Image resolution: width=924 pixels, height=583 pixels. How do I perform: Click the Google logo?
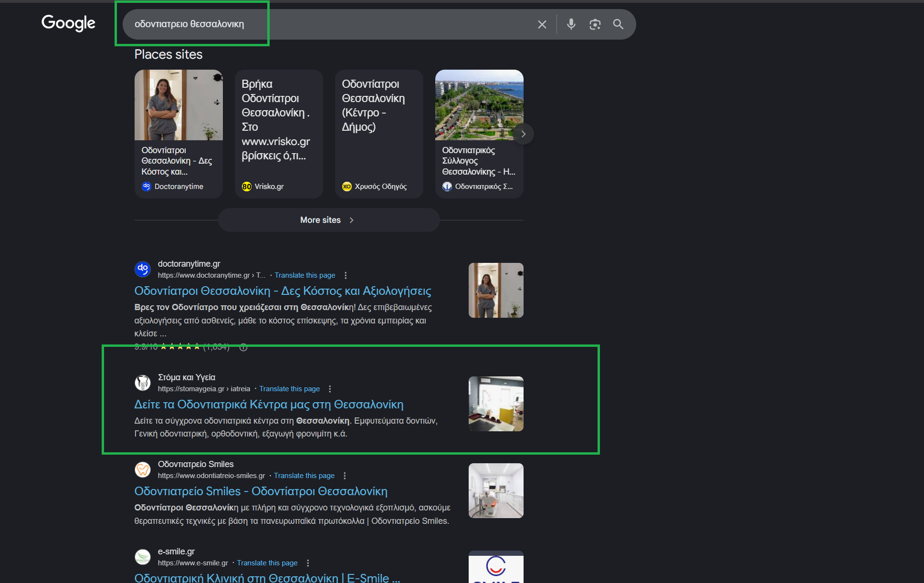pyautogui.click(x=68, y=22)
